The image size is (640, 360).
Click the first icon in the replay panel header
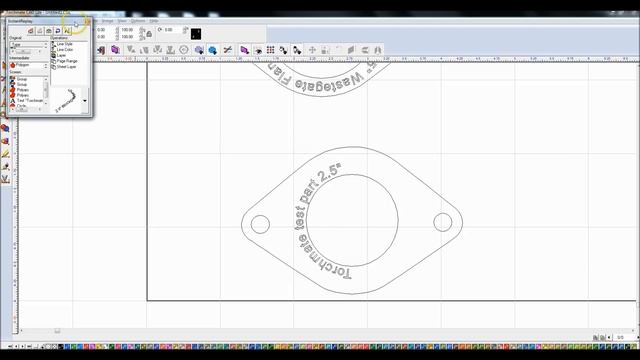pyautogui.click(x=31, y=31)
